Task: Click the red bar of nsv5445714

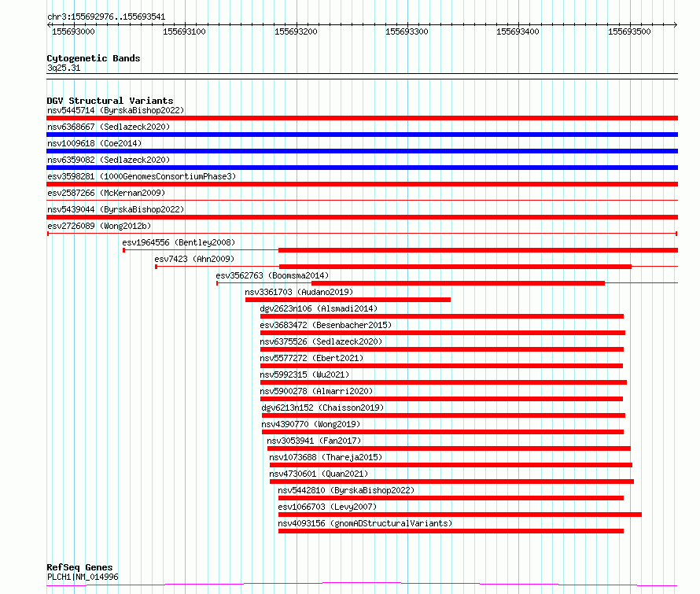Action: pyautogui.click(x=362, y=118)
